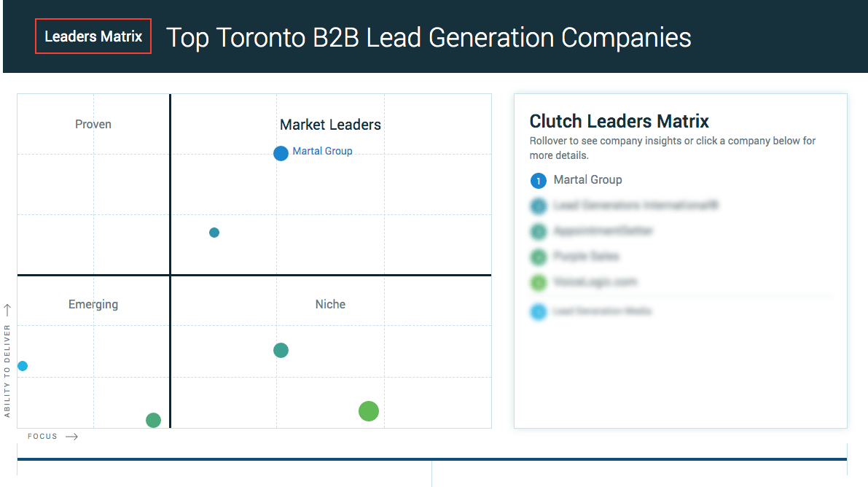Open Martal Group in the company list
Screen dimensions: 868x487
pos(588,179)
